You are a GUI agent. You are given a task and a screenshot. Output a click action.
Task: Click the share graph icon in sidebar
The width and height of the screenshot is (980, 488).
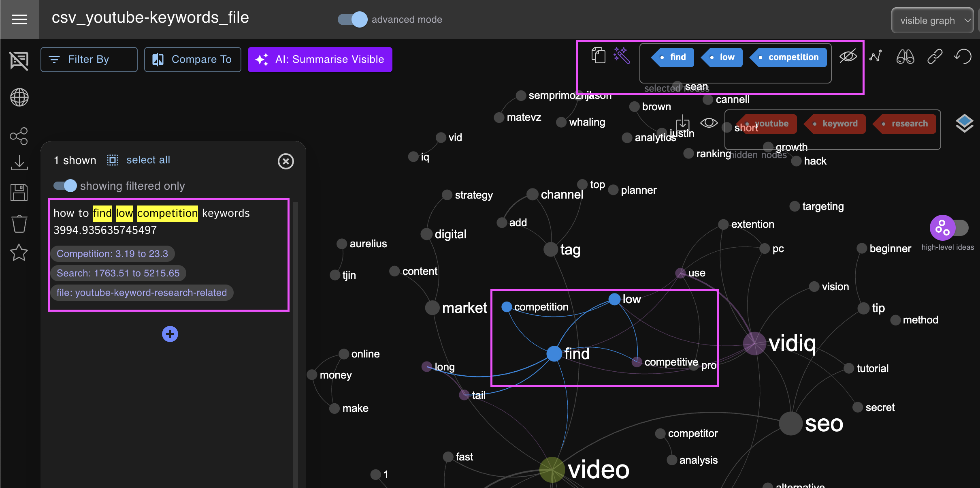[19, 136]
